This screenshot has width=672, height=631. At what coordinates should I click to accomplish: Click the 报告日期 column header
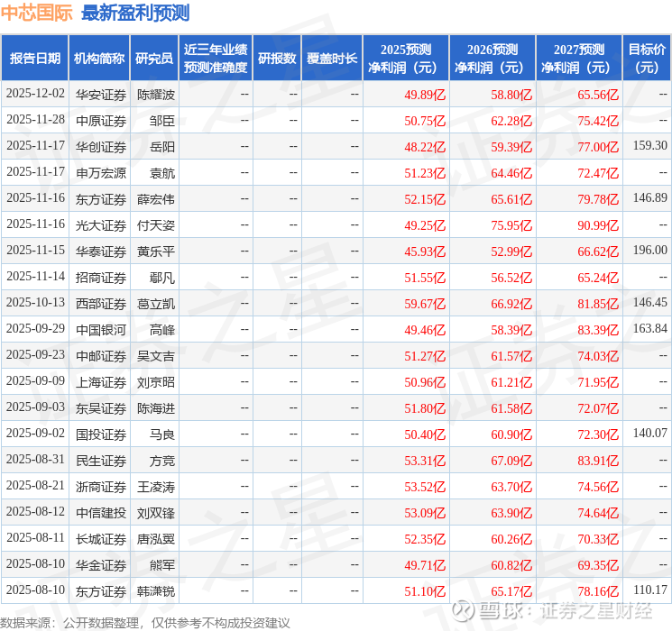34,59
